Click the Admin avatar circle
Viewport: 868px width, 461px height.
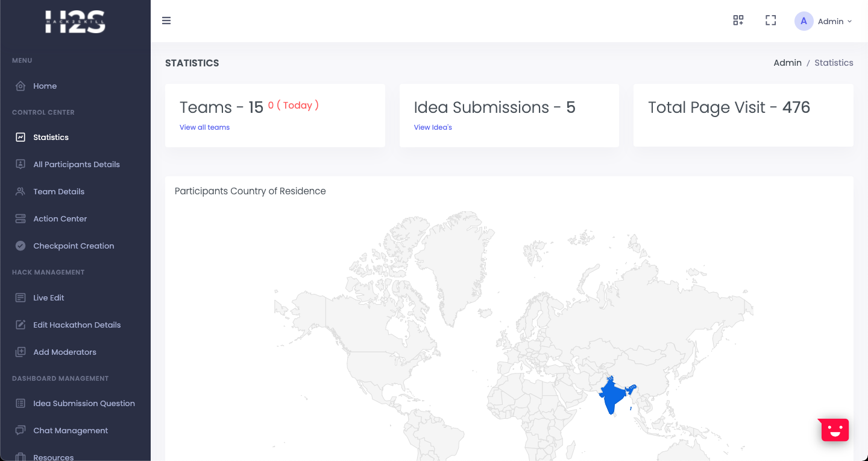point(804,21)
